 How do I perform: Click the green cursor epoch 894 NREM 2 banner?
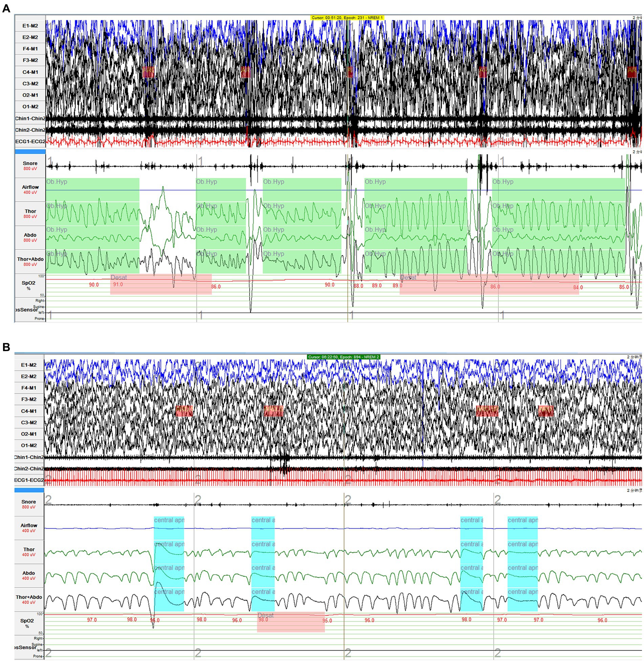[x=343, y=357]
